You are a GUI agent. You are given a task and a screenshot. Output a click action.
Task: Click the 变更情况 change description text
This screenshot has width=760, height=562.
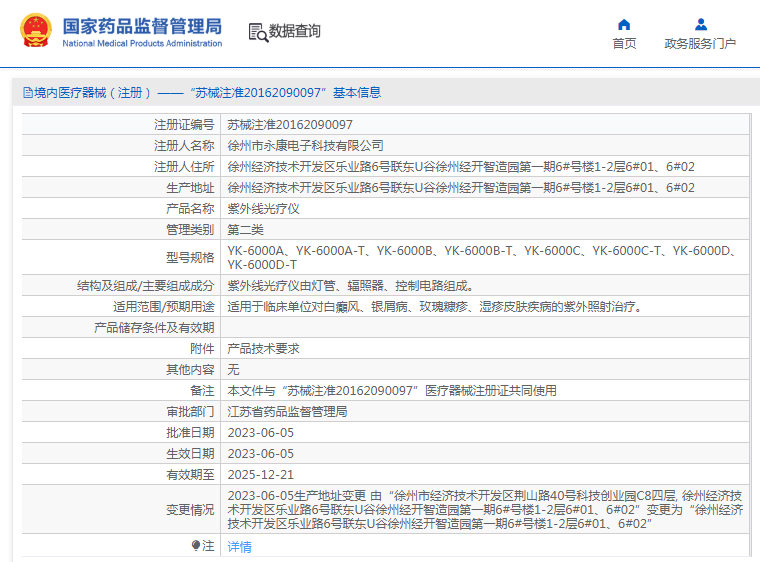(x=485, y=510)
